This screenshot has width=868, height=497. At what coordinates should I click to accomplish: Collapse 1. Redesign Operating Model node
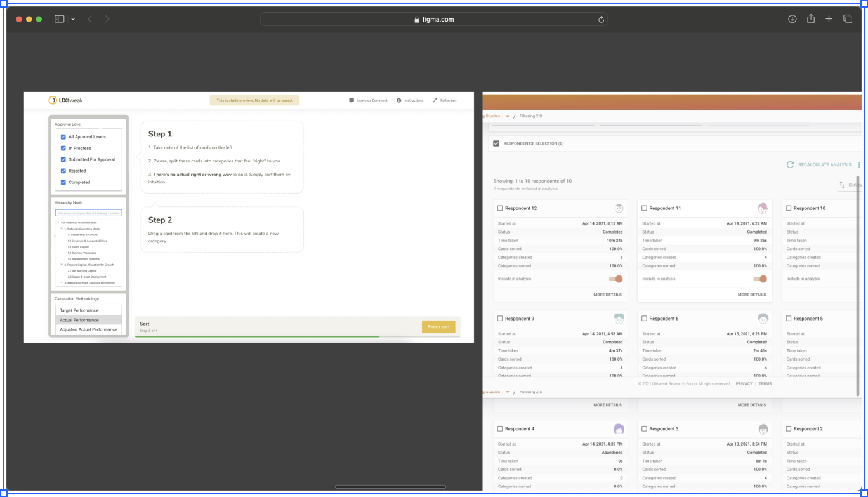point(62,229)
